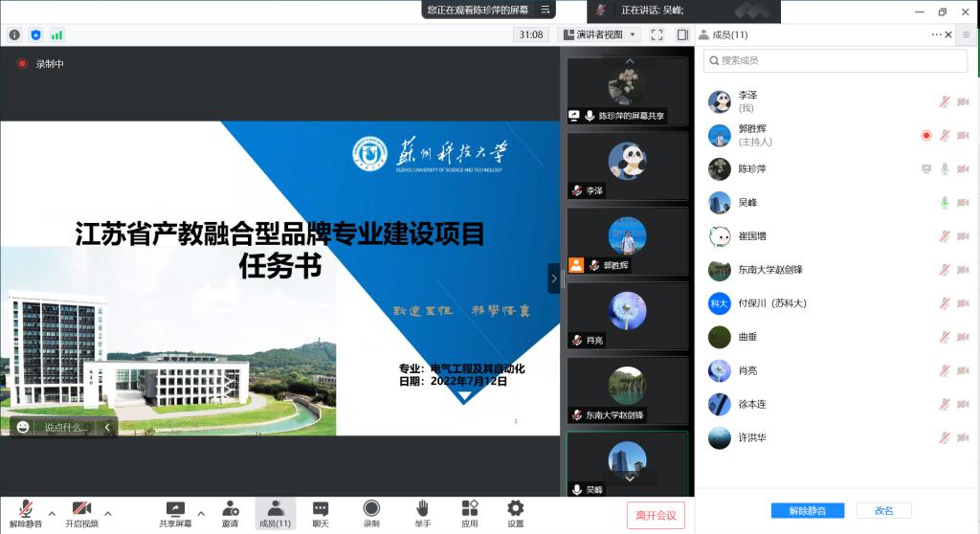Viewport: 980px width, 534px height.
Task: Click the Record (录制) icon
Action: [371, 509]
